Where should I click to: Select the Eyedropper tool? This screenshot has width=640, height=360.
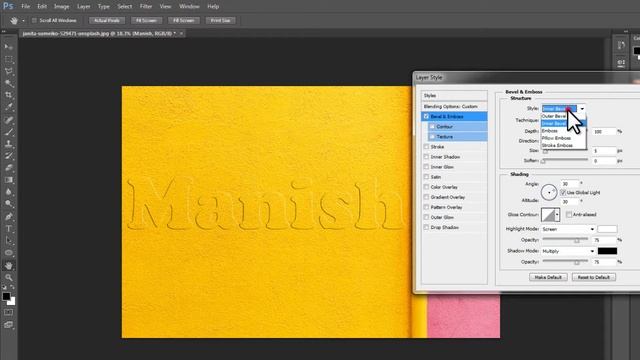(9, 107)
